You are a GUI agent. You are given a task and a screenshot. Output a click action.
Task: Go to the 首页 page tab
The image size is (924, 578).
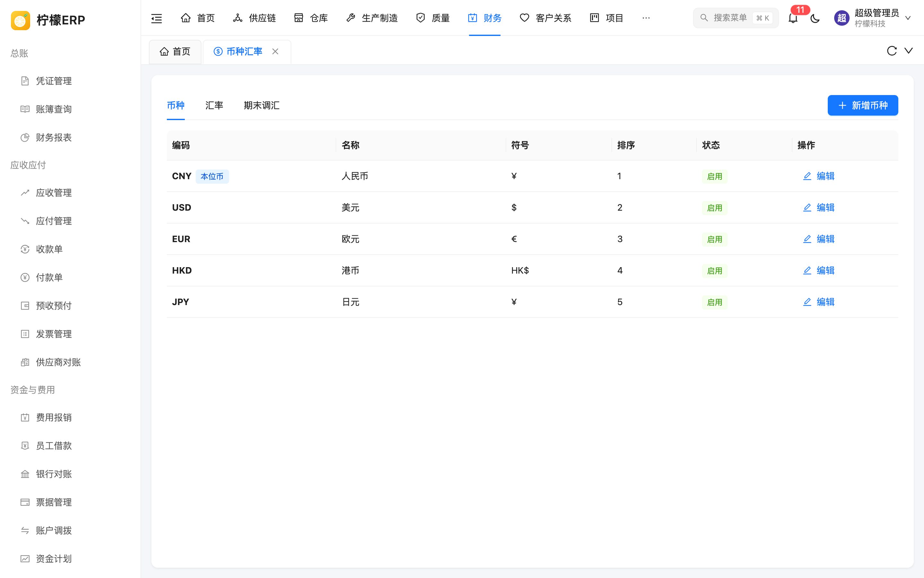175,52
